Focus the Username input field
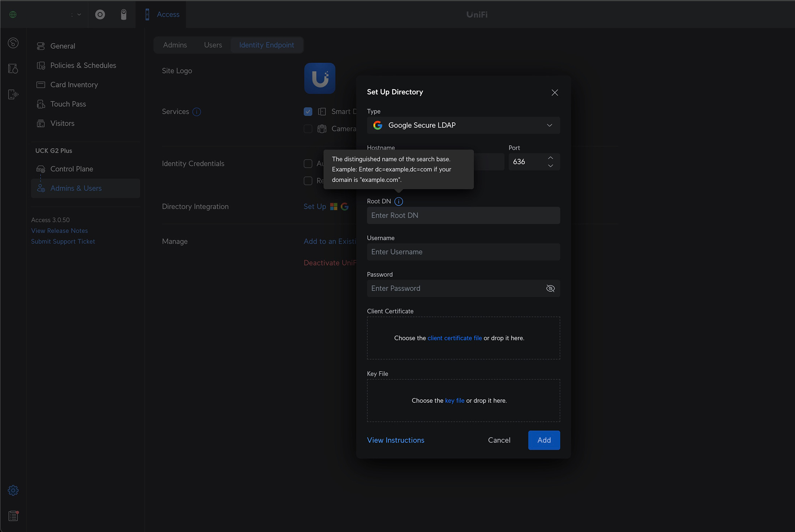This screenshot has width=795, height=532. 463,252
